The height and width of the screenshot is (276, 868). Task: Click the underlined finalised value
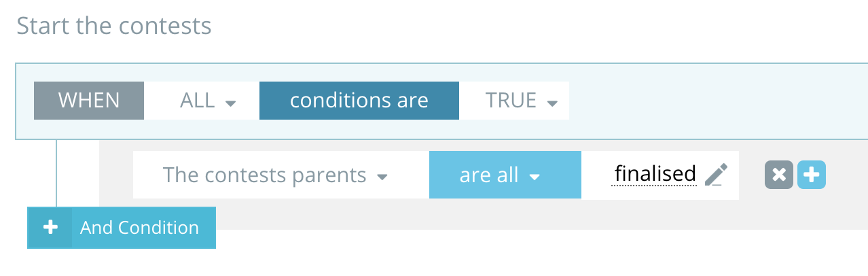[x=655, y=175]
